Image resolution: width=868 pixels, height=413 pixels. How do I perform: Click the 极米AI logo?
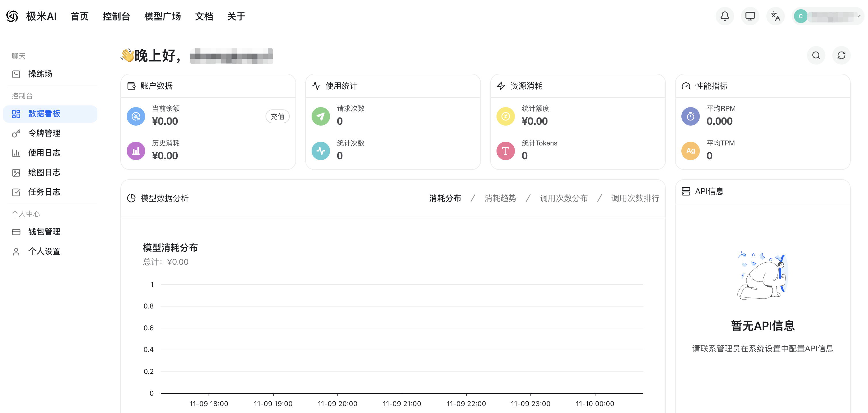(31, 16)
